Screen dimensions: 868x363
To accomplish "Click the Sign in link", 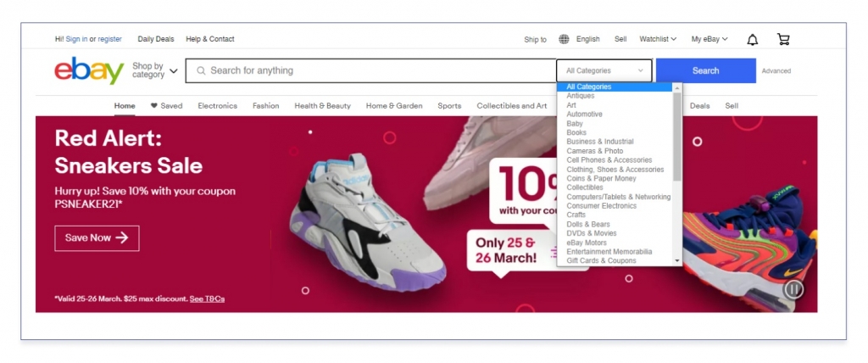I will click(76, 39).
